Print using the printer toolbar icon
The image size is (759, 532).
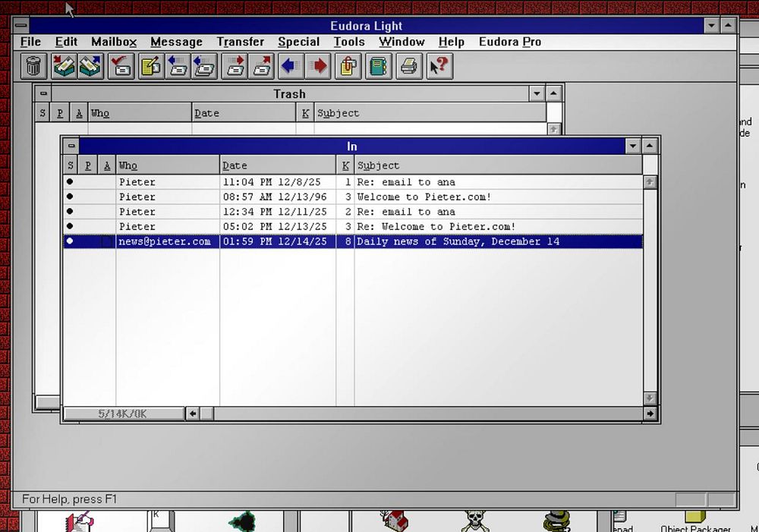(x=408, y=66)
